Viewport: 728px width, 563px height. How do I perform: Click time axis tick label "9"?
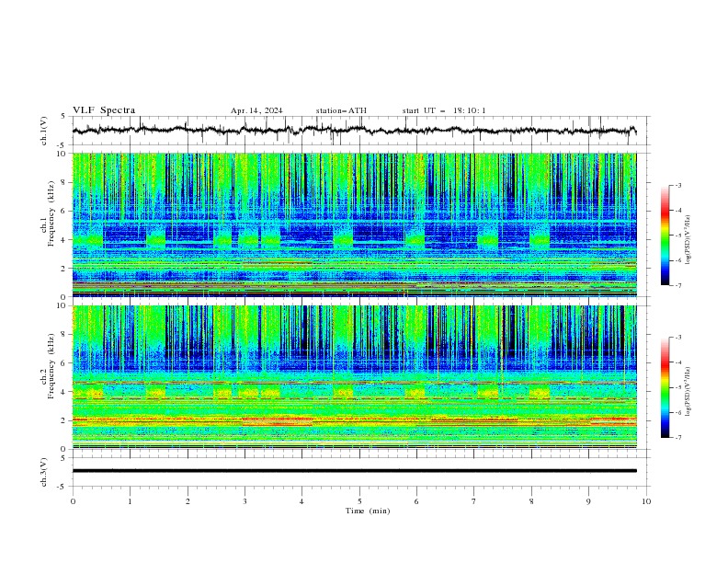click(x=588, y=501)
